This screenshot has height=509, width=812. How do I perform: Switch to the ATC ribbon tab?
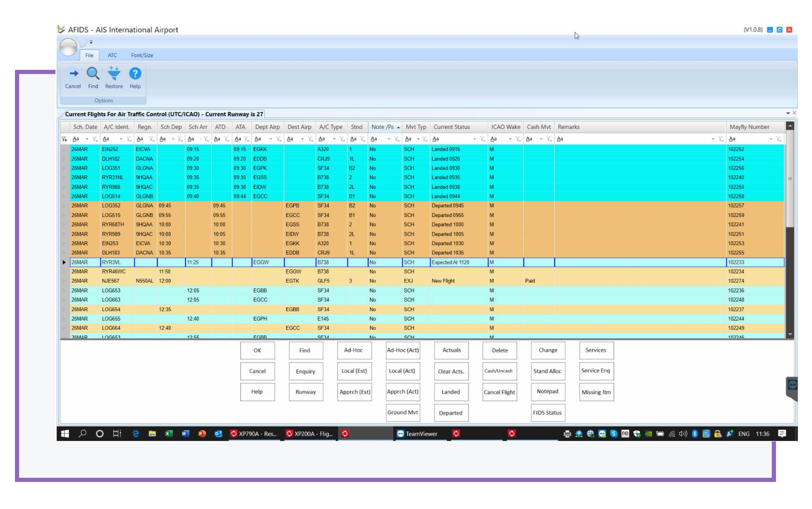[x=112, y=55]
